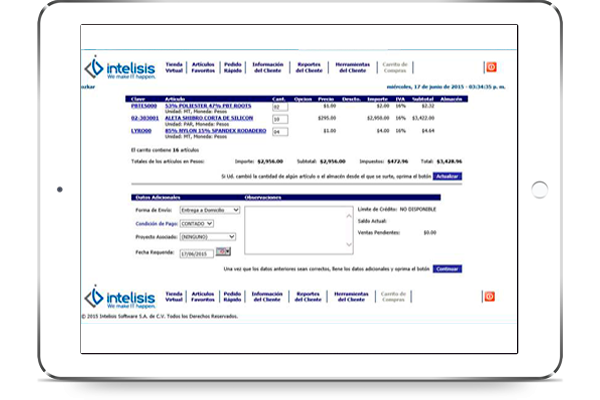Open the PRTES000 item code link
This screenshot has height=400, width=600.
142,104
